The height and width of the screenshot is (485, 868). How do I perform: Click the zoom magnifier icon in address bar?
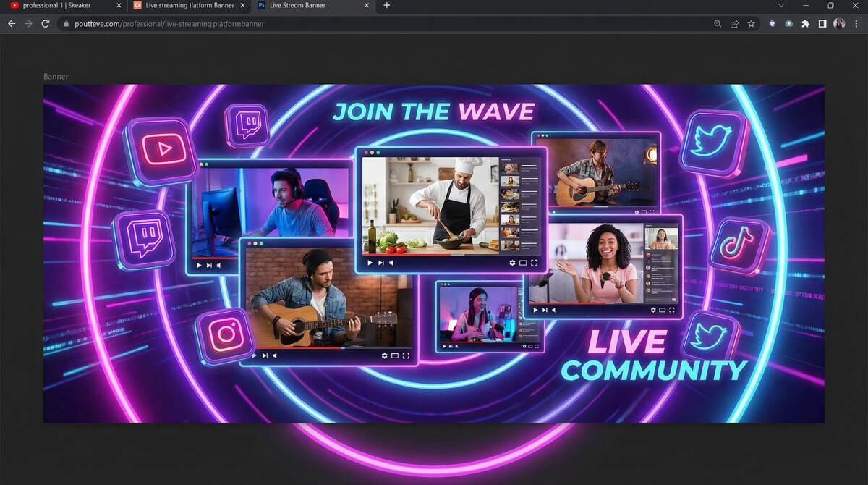pos(718,24)
